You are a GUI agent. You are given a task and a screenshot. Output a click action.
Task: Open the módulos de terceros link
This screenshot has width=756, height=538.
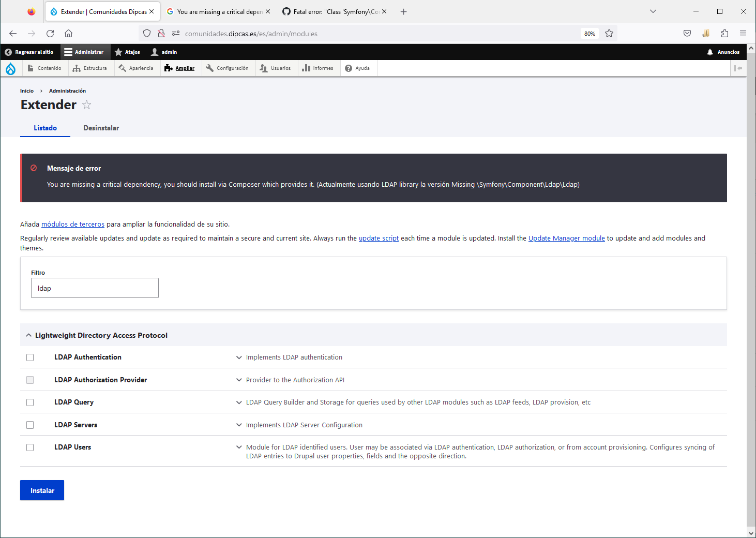pos(73,225)
